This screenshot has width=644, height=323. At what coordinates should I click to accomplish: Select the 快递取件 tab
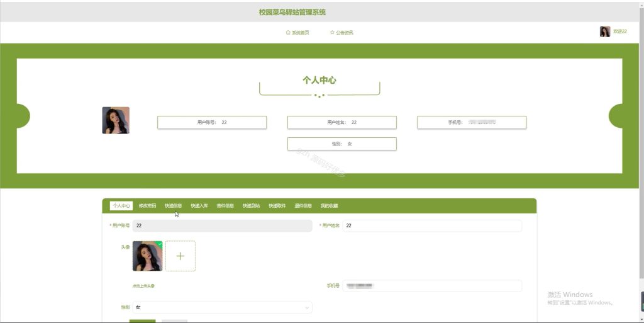click(277, 206)
